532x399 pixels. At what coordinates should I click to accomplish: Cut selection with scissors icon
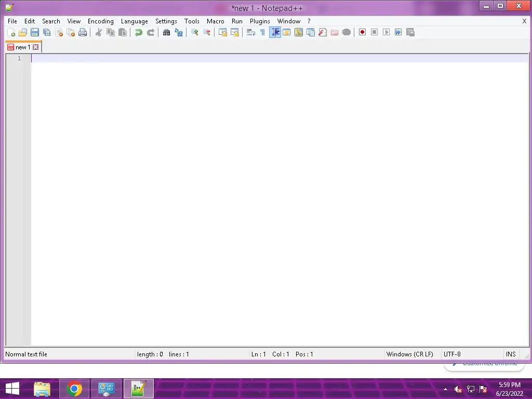click(x=99, y=32)
